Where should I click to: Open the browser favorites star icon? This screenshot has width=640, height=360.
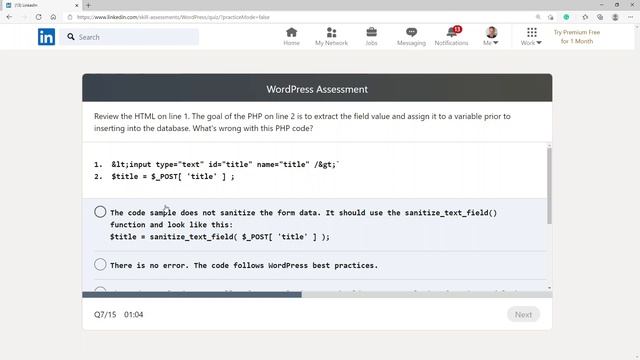click(585, 17)
